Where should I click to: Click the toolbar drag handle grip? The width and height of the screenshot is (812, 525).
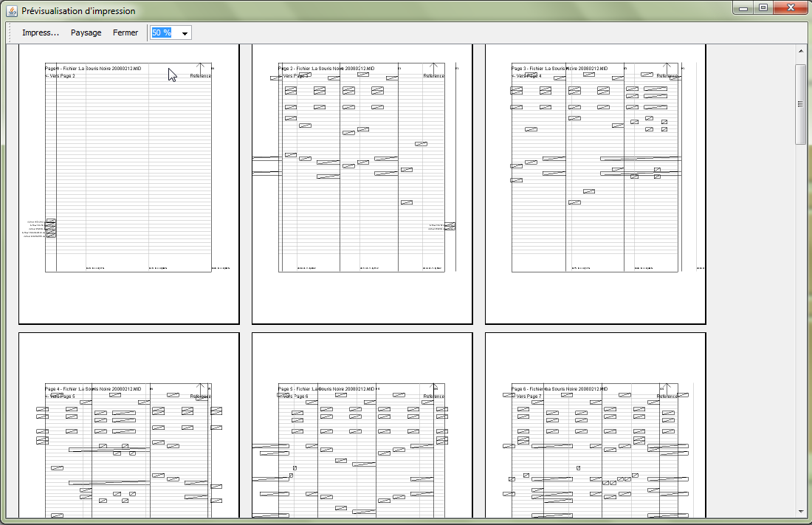[x=10, y=32]
